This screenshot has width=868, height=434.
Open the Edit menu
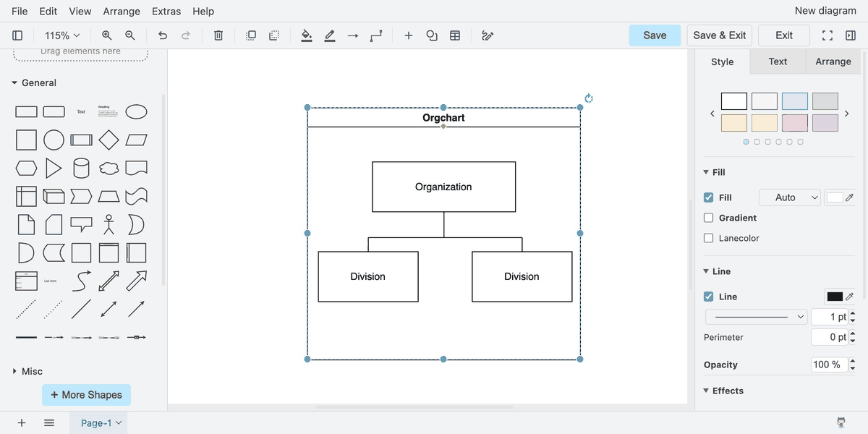(48, 11)
